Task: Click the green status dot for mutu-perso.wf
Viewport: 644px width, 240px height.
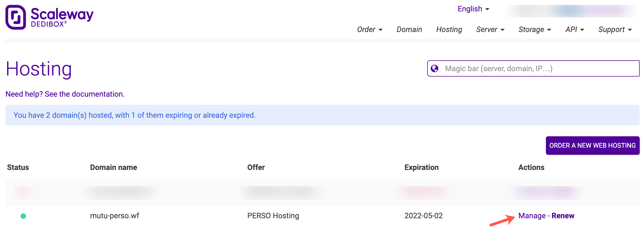Action: [x=23, y=216]
